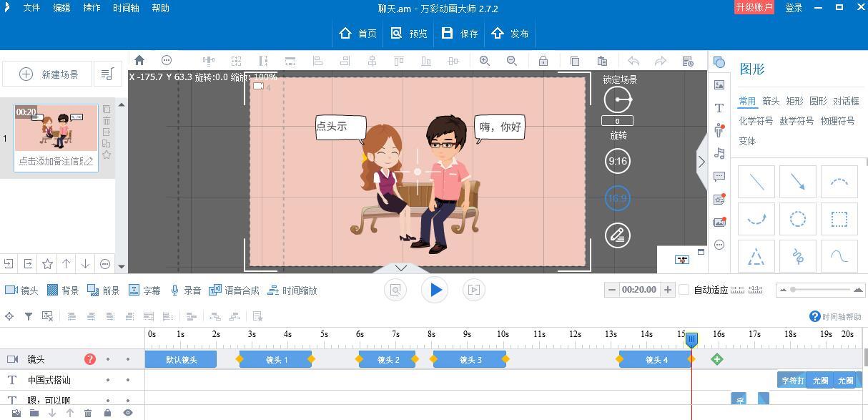Open the image library icon in sidebar
Image resolution: width=868 pixels, height=420 pixels.
[719, 84]
